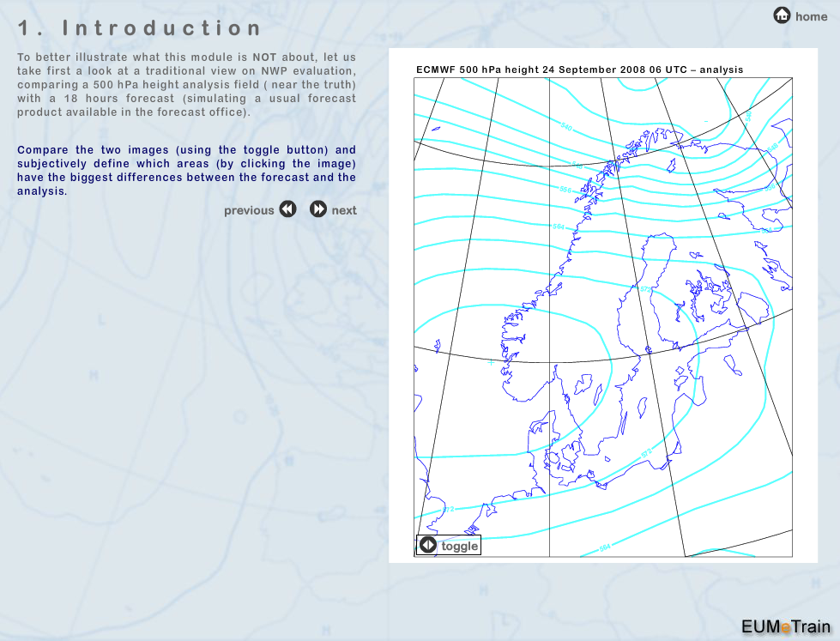Click the 'previous' text label

[x=249, y=210]
